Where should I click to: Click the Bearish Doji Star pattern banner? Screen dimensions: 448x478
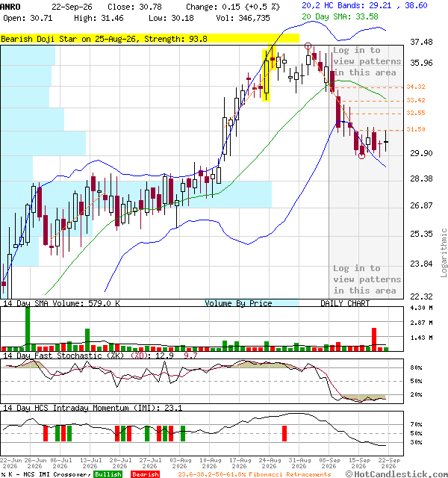[149, 39]
